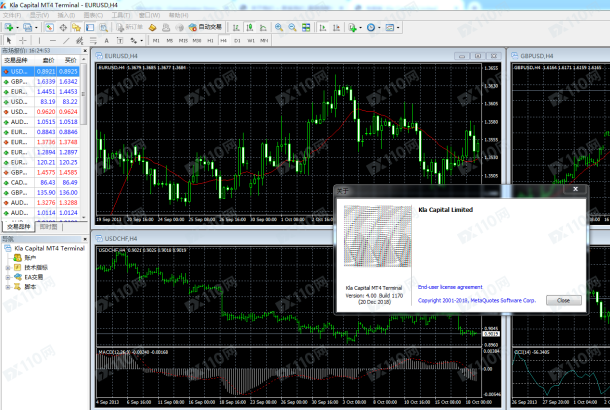
Task: Open the indicators list icon
Action: click(x=352, y=27)
